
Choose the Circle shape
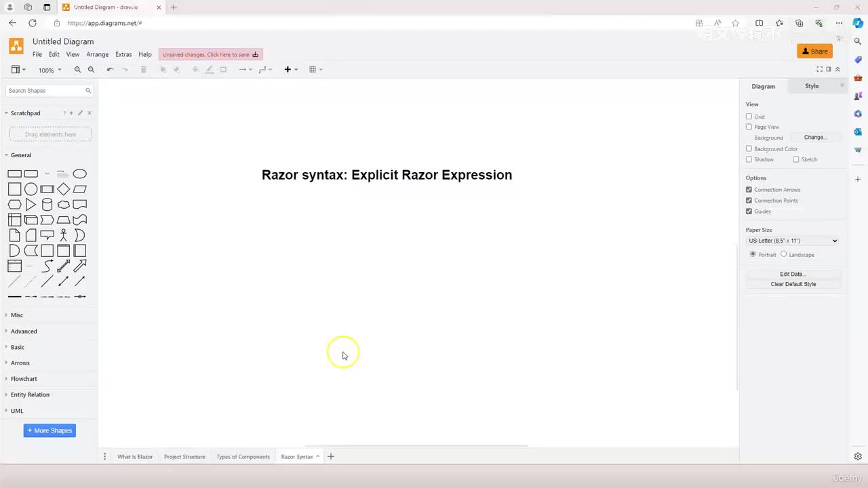[31, 189]
